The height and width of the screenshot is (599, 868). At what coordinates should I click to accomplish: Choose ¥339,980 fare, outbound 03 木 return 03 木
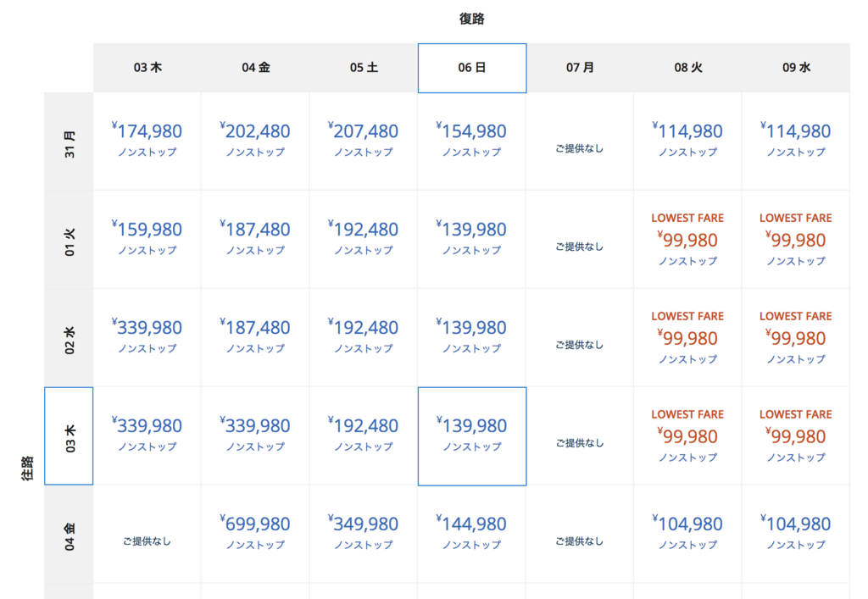click(147, 435)
